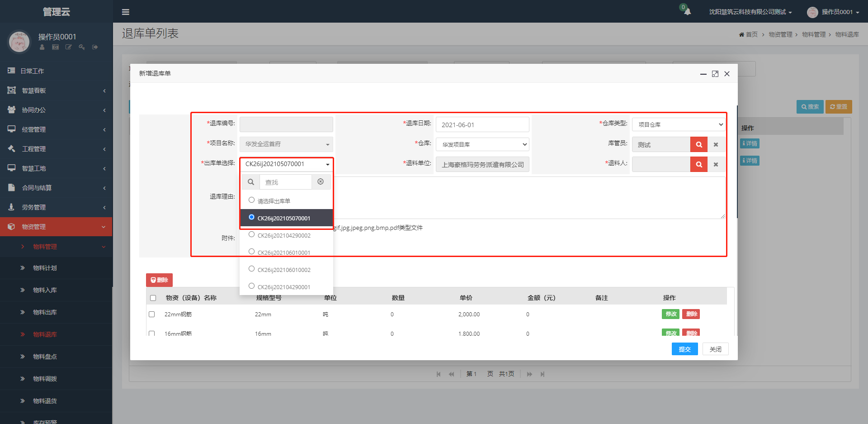Clear the 库管员 field with its X icon
Image resolution: width=868 pixels, height=424 pixels.
[x=716, y=145]
